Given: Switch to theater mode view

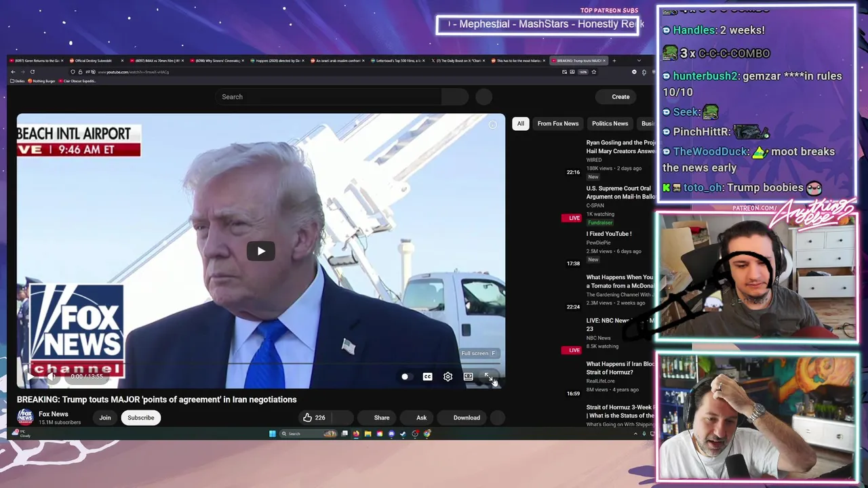Looking at the screenshot, I should click(x=468, y=377).
